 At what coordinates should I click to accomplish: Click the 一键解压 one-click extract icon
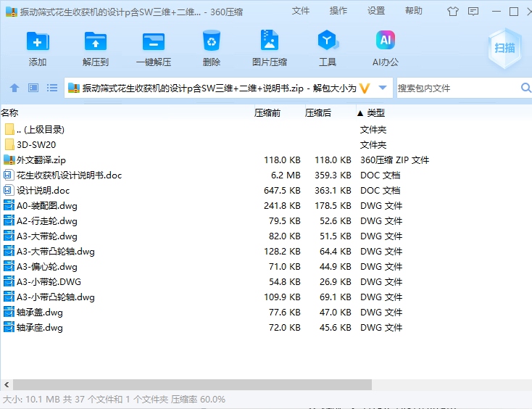coord(154,41)
